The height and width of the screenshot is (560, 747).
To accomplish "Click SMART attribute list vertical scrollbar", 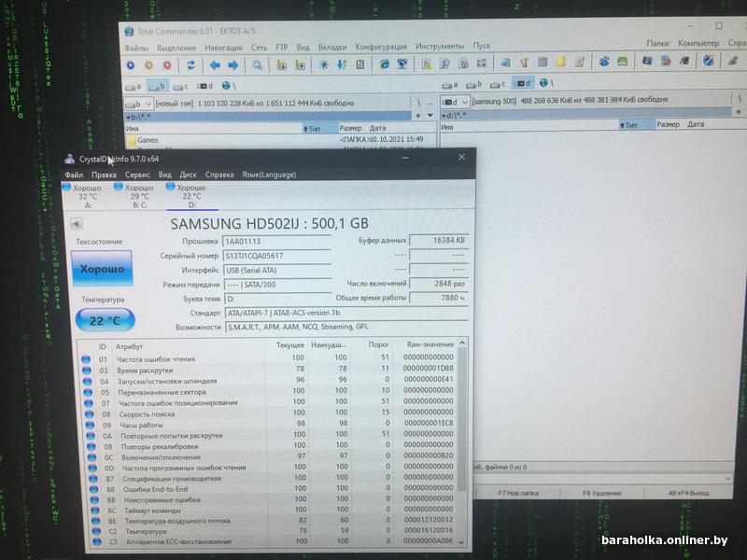I will (461, 441).
